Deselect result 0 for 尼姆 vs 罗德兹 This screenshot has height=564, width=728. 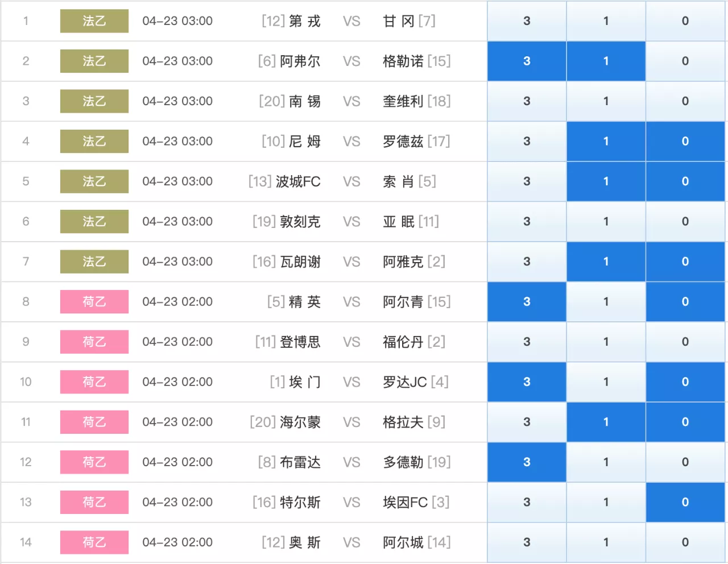(685, 141)
